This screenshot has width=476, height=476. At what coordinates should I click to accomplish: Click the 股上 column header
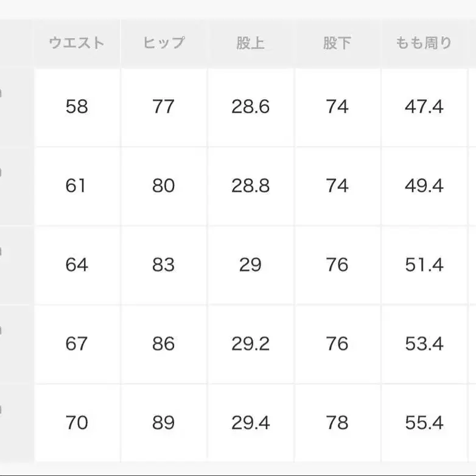coord(250,43)
